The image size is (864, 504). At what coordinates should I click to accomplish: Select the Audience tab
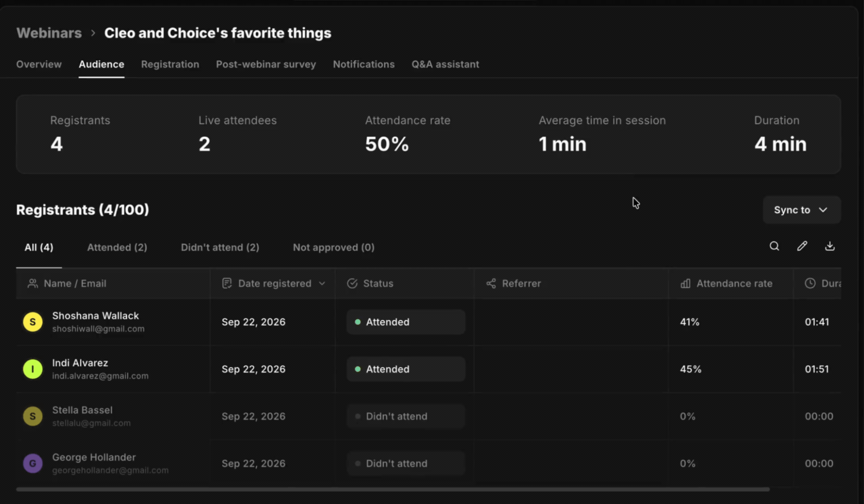(x=101, y=64)
